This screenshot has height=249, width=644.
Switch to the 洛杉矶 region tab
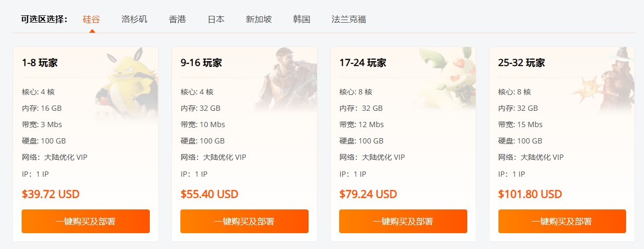point(134,20)
